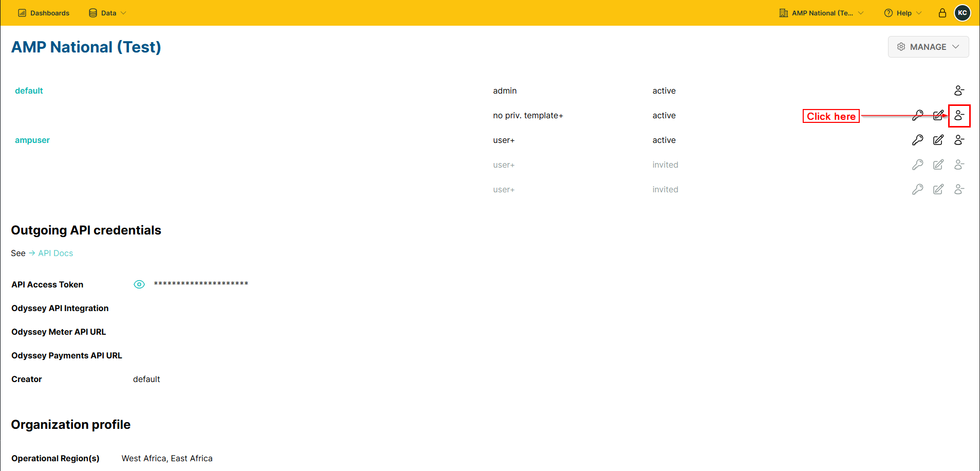Viewport: 980px width, 471px height.
Task: Click the organization building icon in header
Action: point(783,13)
